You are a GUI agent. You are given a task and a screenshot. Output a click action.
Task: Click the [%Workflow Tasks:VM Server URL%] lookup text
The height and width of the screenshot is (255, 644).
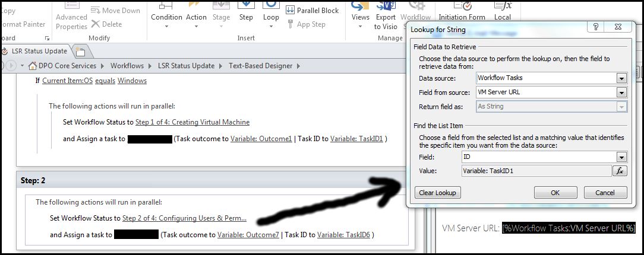(x=569, y=228)
